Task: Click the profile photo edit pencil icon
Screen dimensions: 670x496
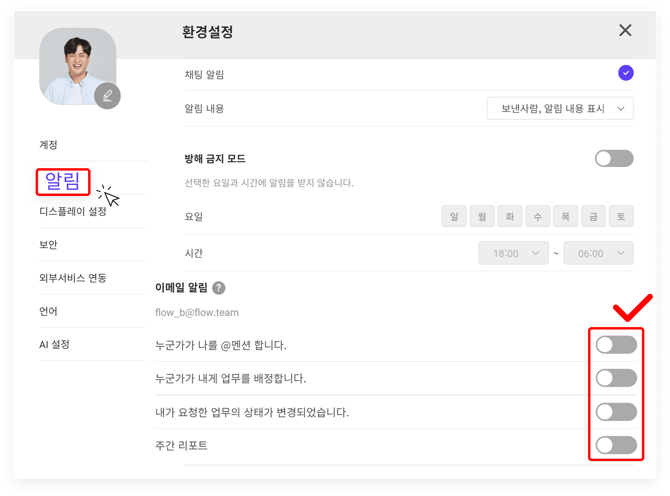Action: tap(107, 95)
